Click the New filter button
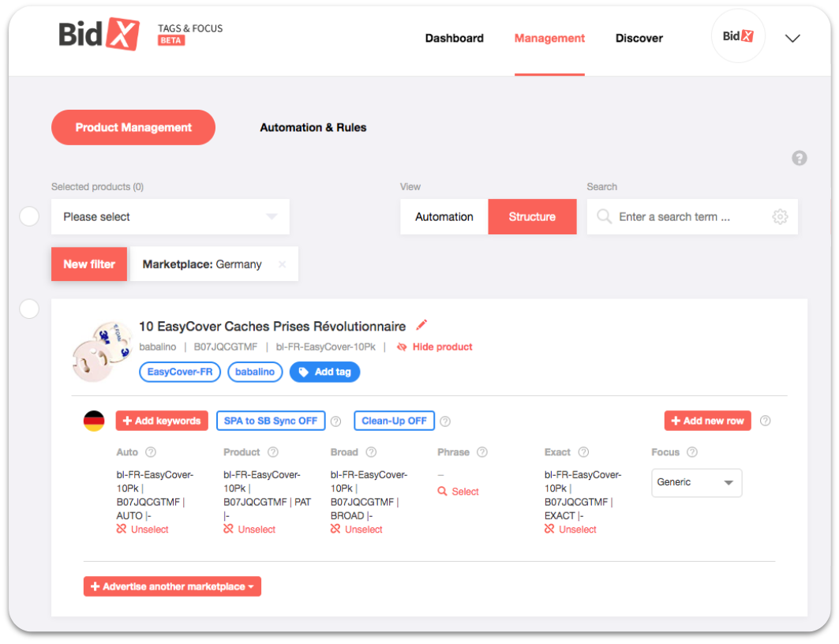839x644 pixels. tap(88, 264)
